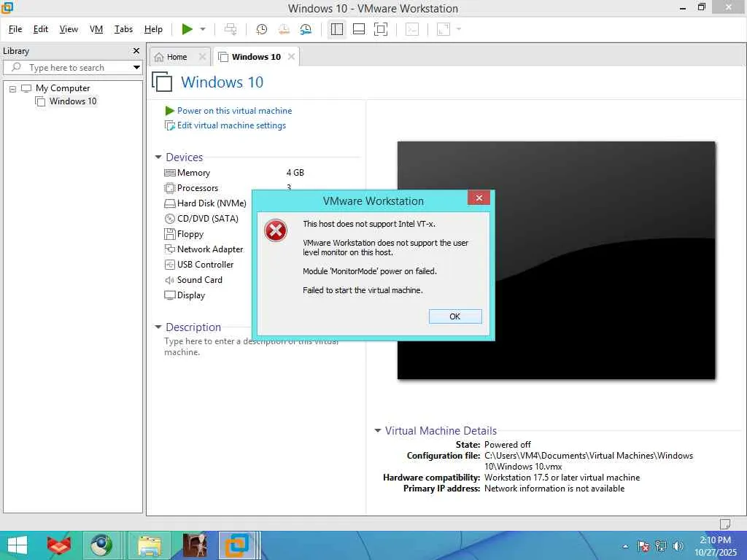Click Power on this virtual machine
Viewport: 747px width, 560px height.
point(234,111)
